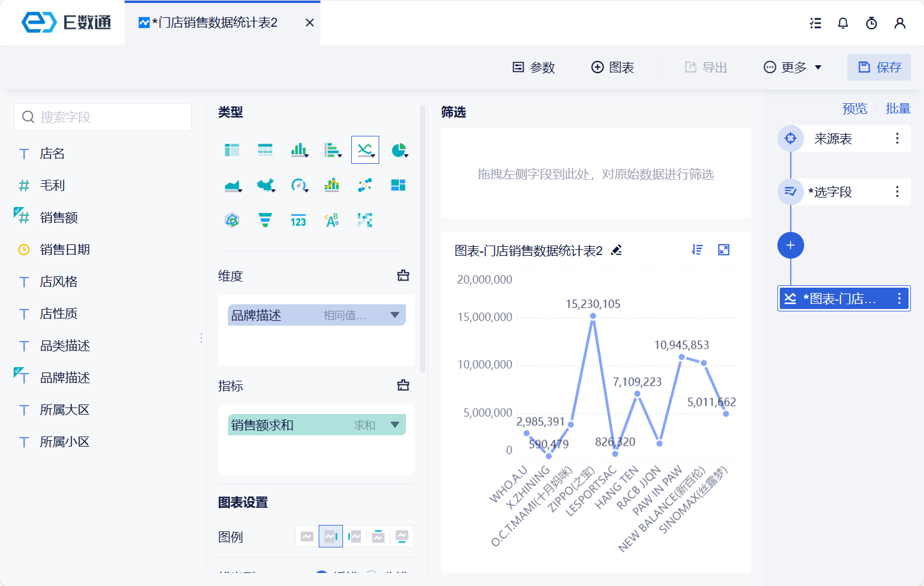Pick the combined bar-line chart type
The image size is (924, 586).
pyautogui.click(x=332, y=185)
